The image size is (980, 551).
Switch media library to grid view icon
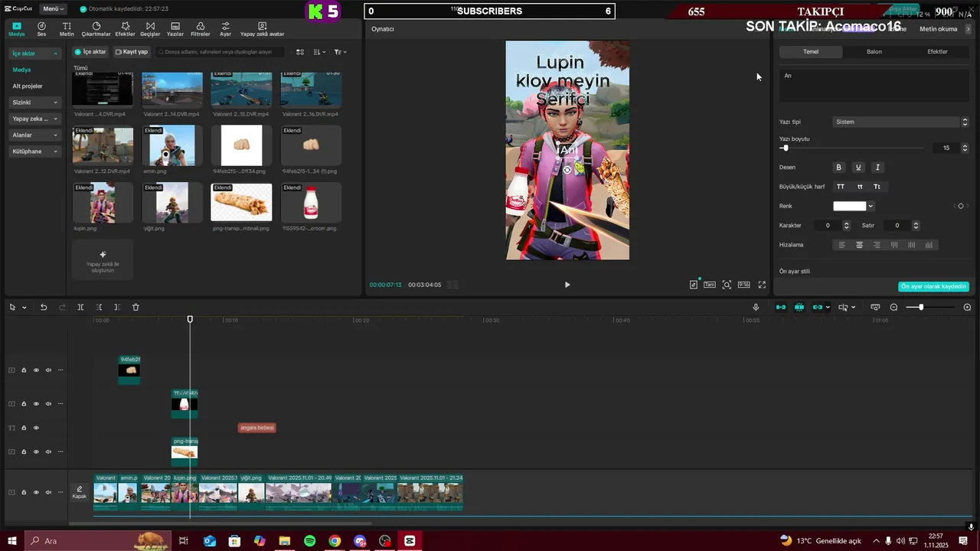click(300, 52)
